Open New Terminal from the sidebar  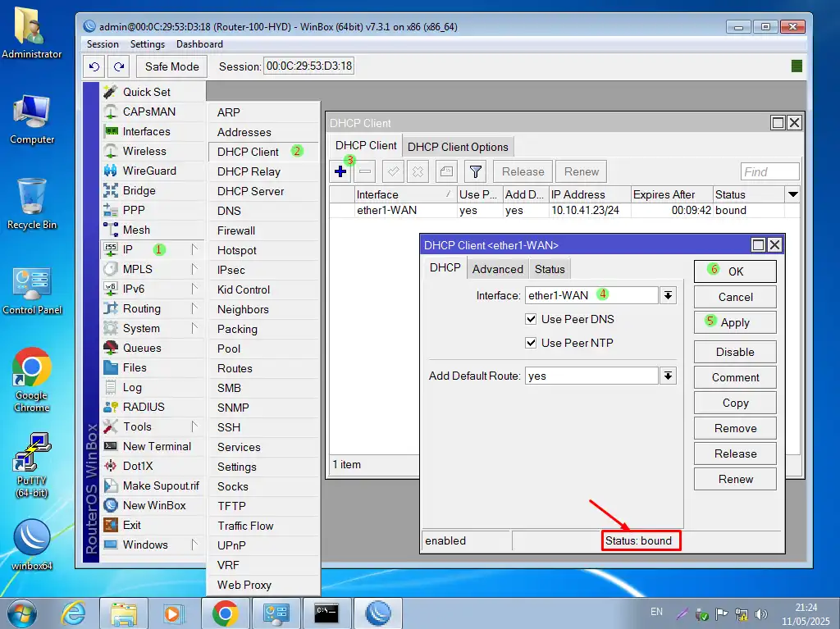(x=157, y=446)
